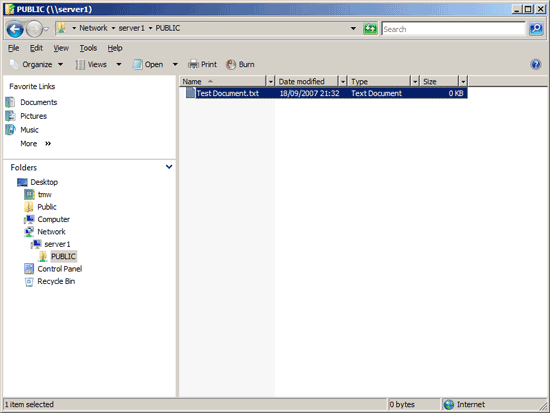The height and width of the screenshot is (413, 550).
Task: Select the PUBLIC share in folder tree
Action: point(63,257)
